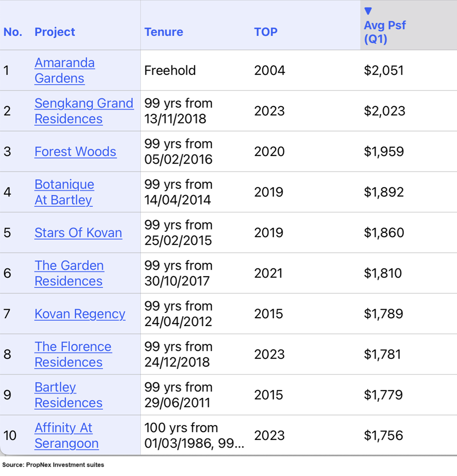Open the Botanique At Bartley link
This screenshot has width=457, height=476.
[64, 192]
